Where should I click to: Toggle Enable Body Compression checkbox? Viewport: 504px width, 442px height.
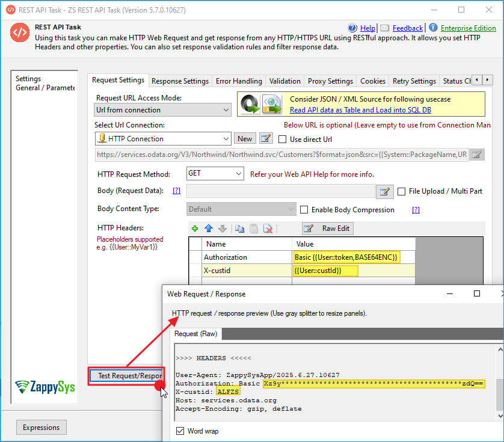304,210
